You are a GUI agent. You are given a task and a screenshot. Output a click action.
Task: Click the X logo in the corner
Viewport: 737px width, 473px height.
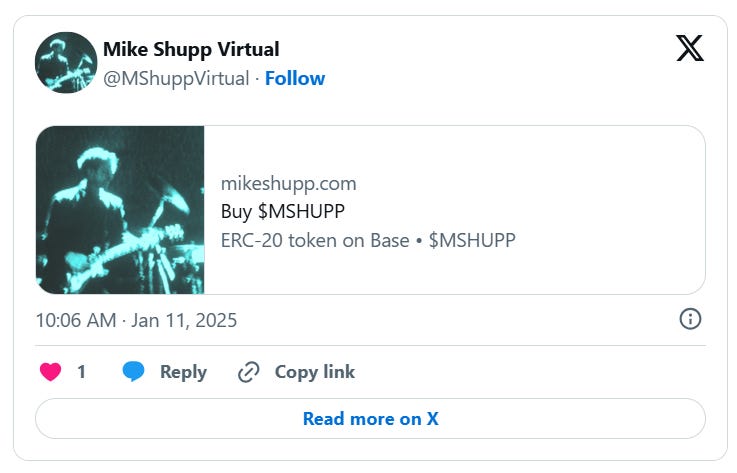(x=690, y=48)
